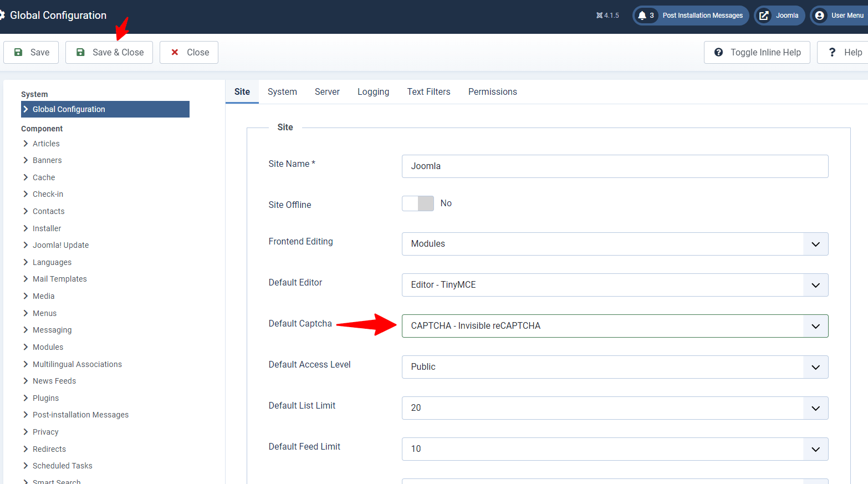Open Privacy component configuration
Screen dimensions: 868x484
point(45,432)
